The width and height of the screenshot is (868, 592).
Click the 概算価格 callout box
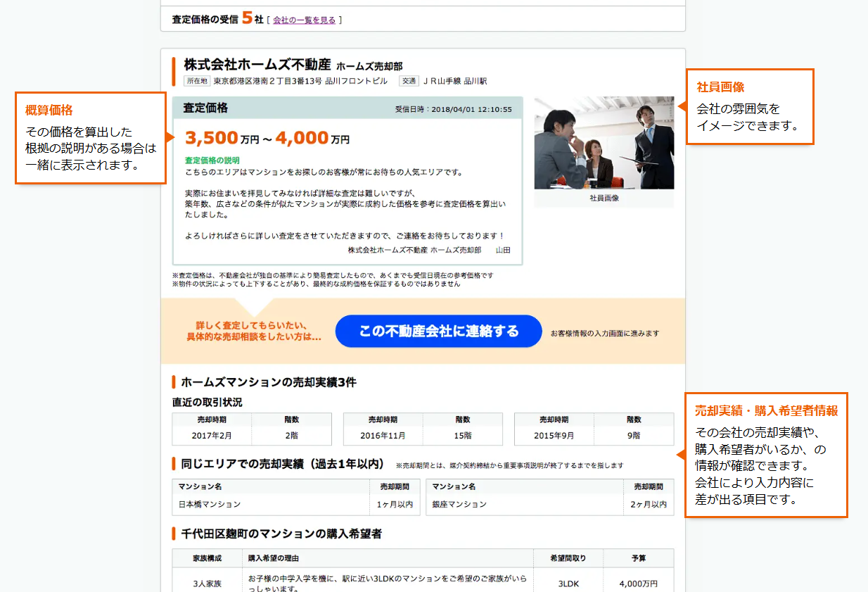(x=90, y=139)
